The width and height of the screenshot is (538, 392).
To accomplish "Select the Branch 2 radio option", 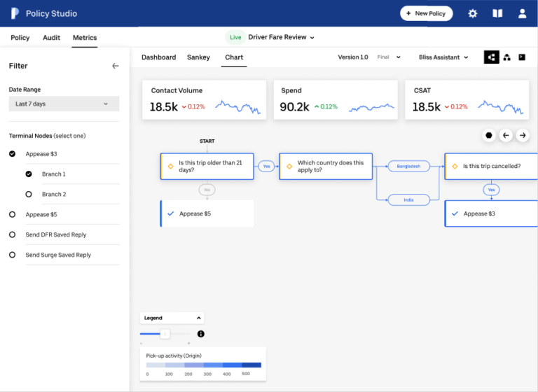I will 29,194.
